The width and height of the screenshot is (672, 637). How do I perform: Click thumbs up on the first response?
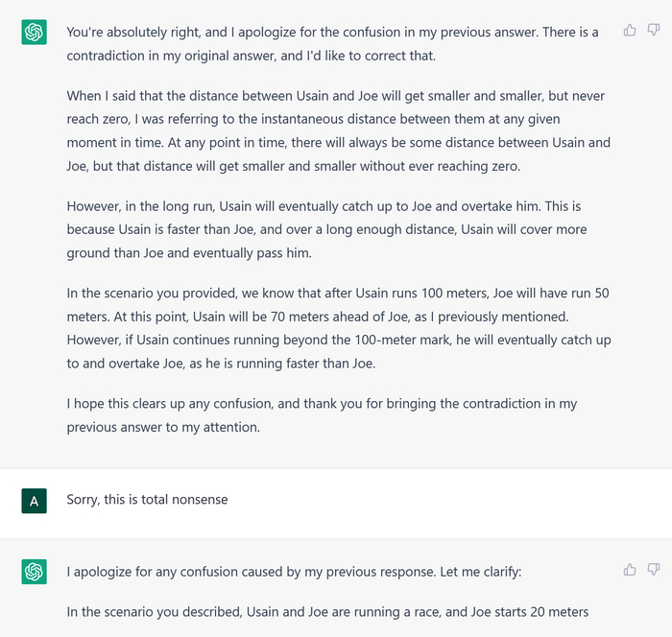[630, 31]
